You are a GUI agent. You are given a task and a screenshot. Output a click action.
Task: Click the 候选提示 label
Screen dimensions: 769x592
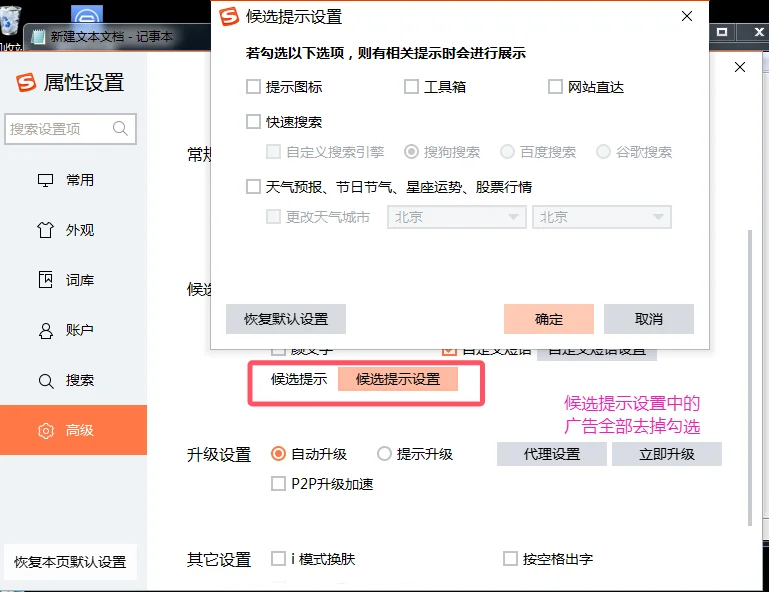coord(299,379)
